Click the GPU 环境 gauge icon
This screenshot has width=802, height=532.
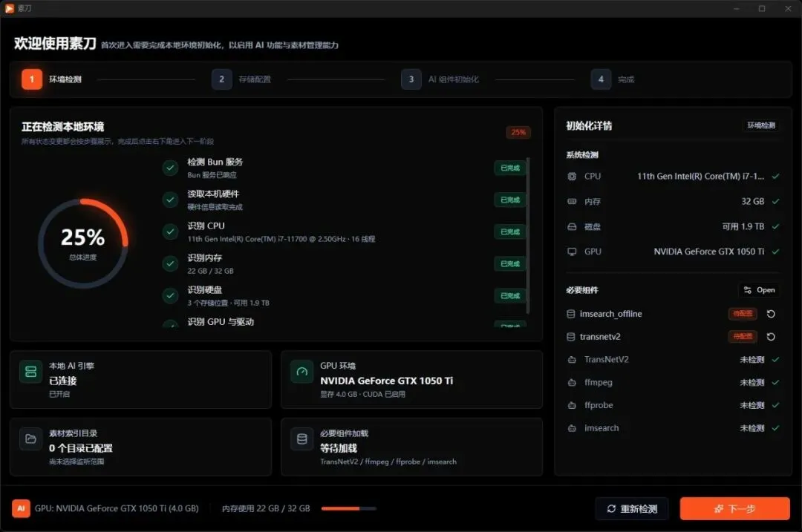click(301, 372)
